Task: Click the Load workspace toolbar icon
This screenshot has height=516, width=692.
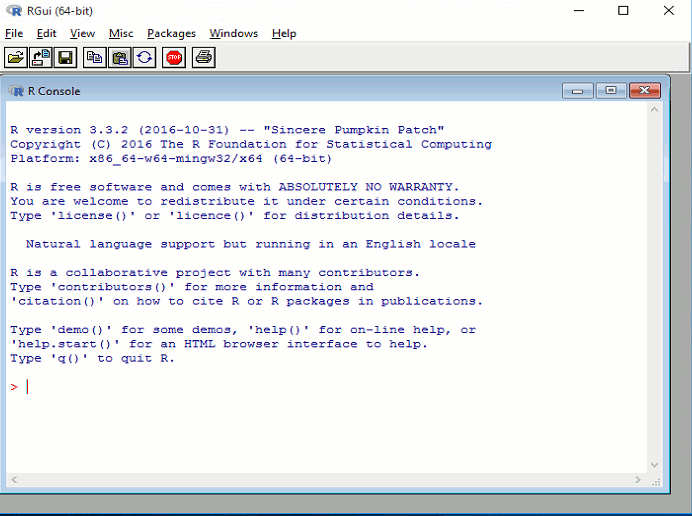Action: [x=41, y=58]
